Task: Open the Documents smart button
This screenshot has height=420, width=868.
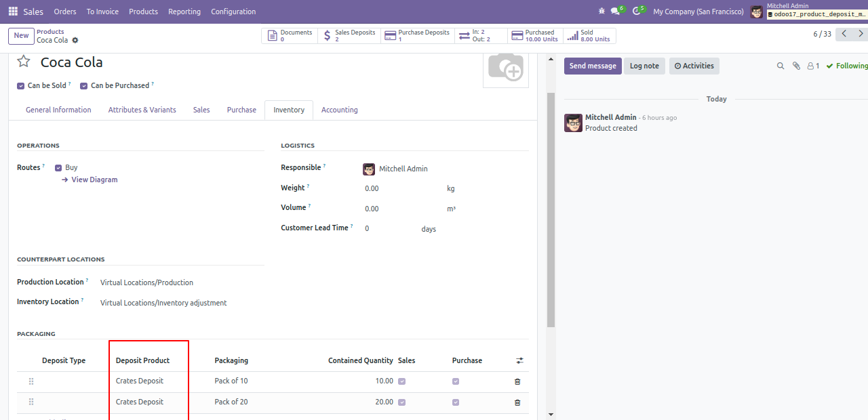Action: click(x=290, y=36)
